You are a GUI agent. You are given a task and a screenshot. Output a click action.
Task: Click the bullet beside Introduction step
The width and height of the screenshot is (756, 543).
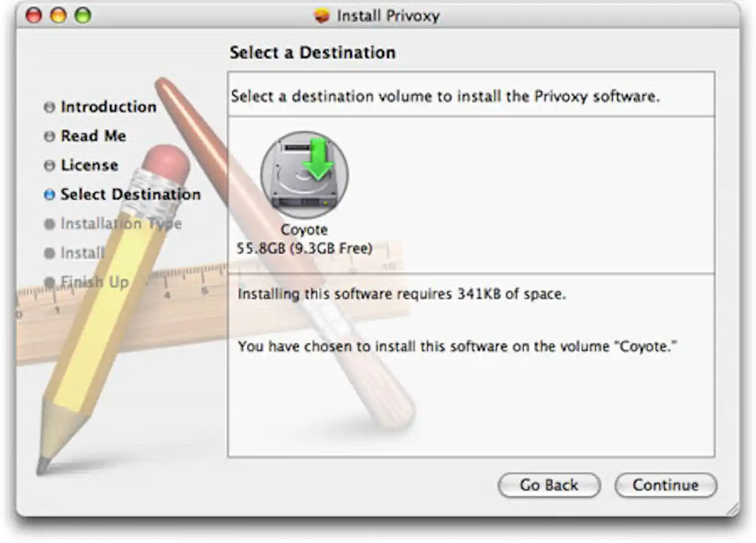pyautogui.click(x=49, y=107)
